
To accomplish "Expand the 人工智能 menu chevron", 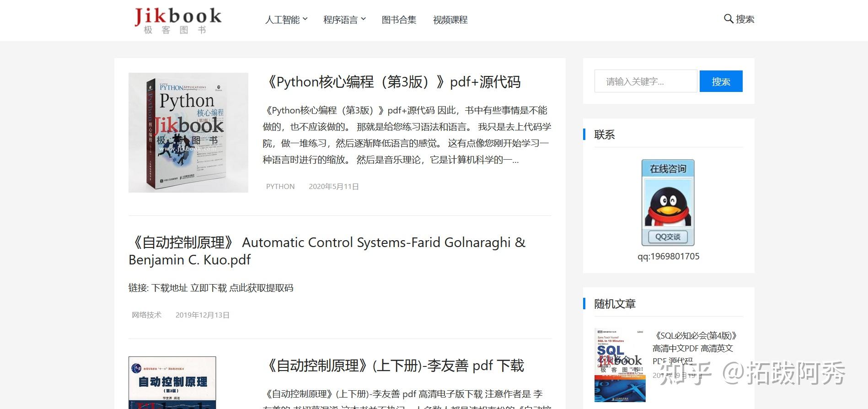I will pyautogui.click(x=305, y=19).
